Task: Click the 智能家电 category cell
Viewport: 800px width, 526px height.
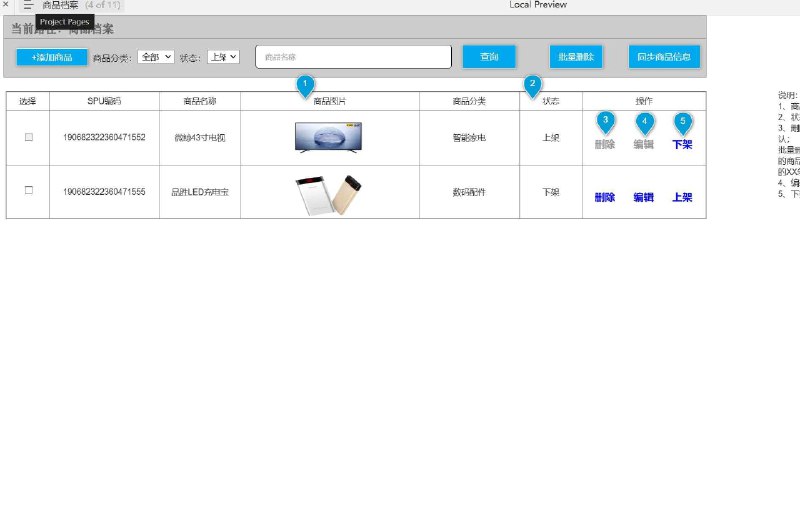Action: click(469, 138)
